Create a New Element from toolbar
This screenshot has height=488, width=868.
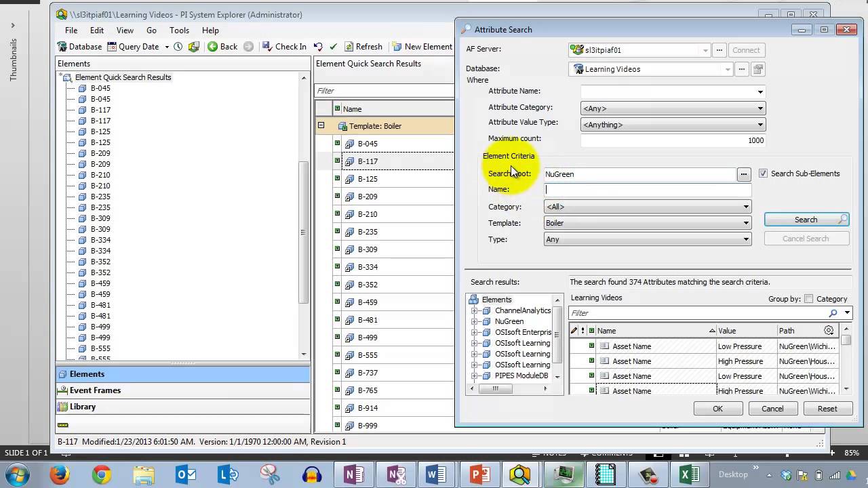click(422, 47)
